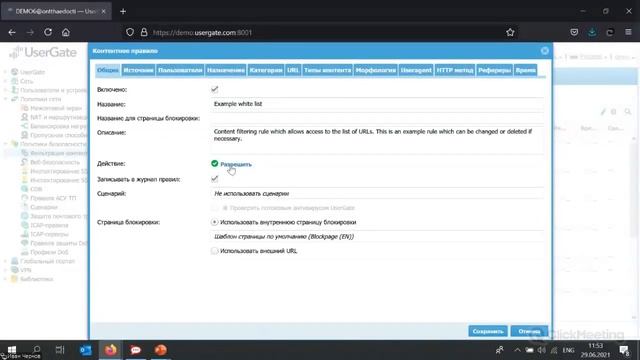Select Использовать внешний URL radio
Image resolution: width=640 pixels, height=360 pixels.
(214, 251)
